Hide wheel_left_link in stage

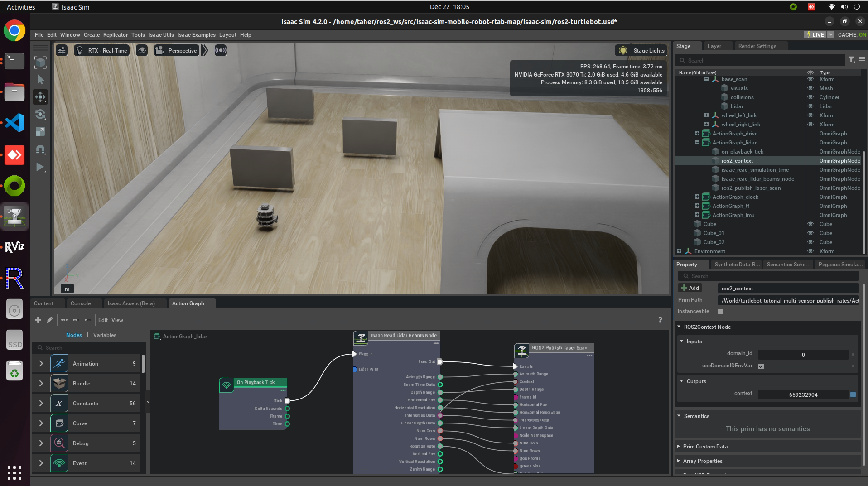coord(810,115)
